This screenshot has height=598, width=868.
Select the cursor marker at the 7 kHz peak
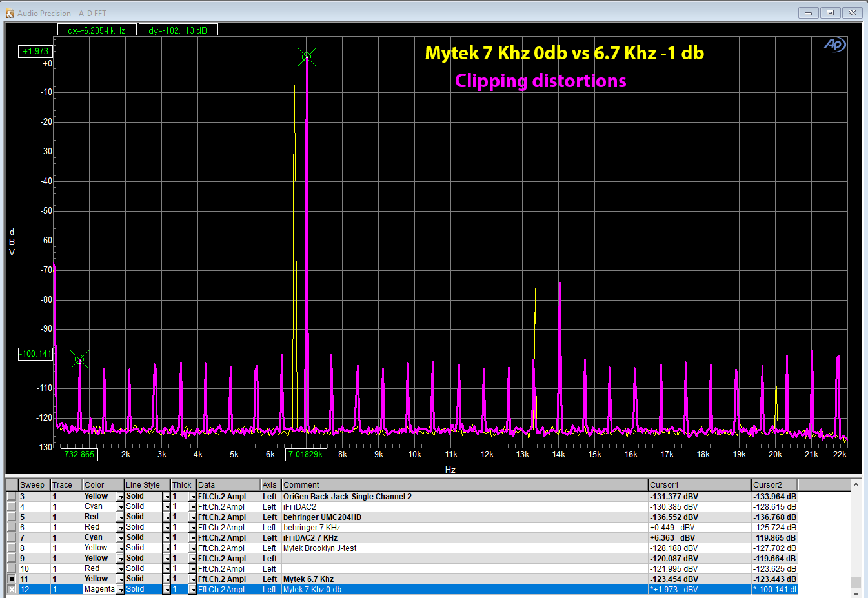pos(307,57)
